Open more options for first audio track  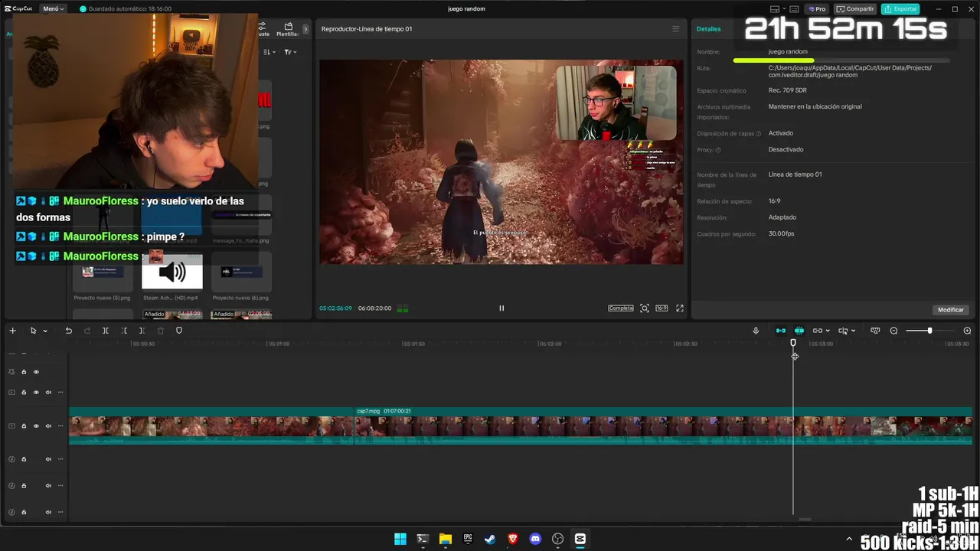tap(60, 459)
